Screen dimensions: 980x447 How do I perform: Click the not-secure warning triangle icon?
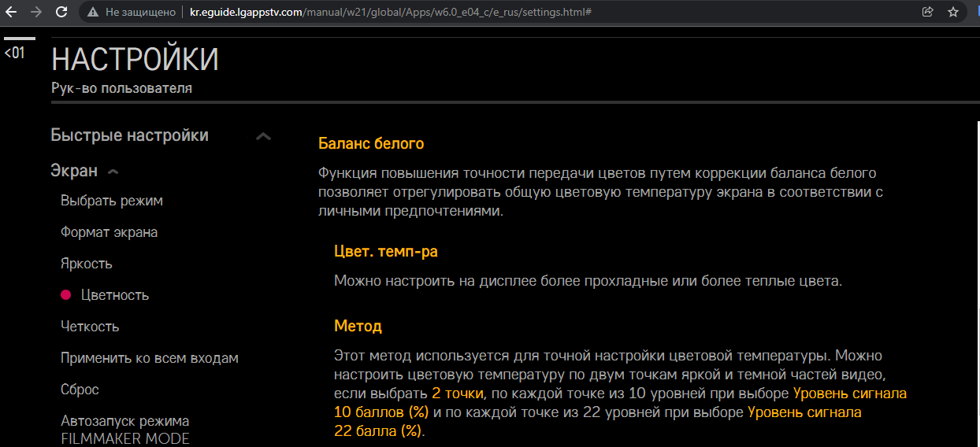(93, 13)
